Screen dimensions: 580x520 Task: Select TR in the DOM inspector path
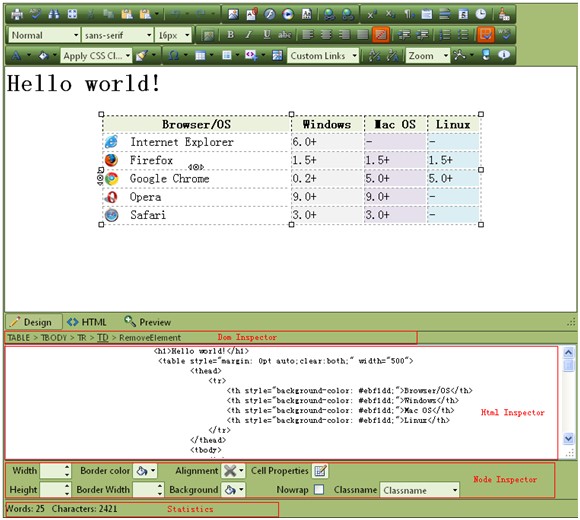coord(82,338)
